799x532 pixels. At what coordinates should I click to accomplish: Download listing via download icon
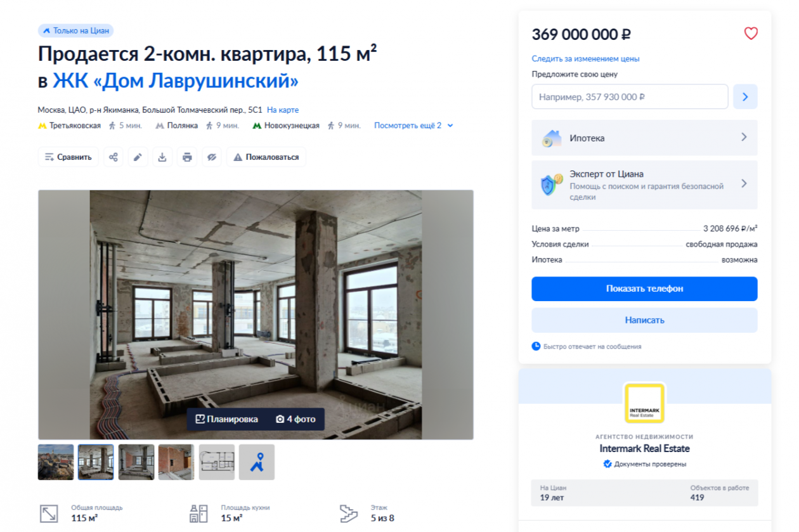162,157
